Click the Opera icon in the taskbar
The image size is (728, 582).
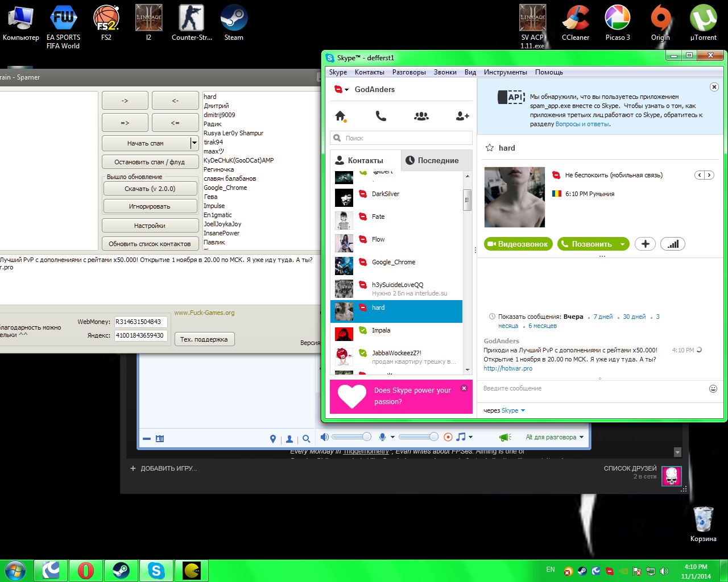(86, 570)
